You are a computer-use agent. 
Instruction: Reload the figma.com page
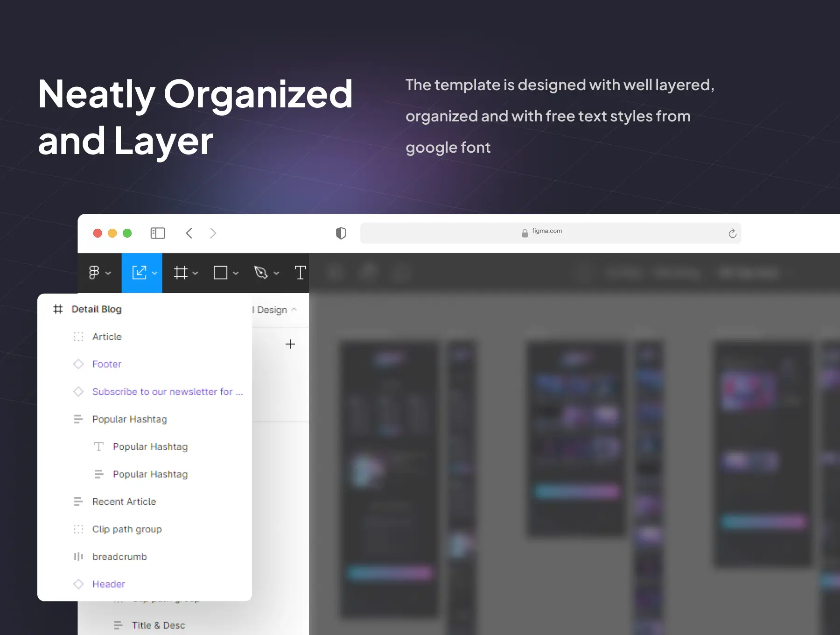click(732, 233)
